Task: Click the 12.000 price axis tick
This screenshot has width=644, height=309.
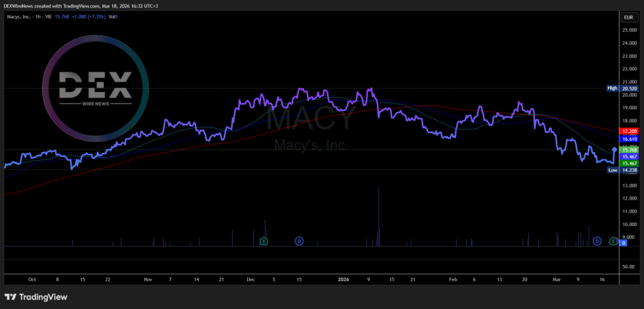Action: coord(629,198)
